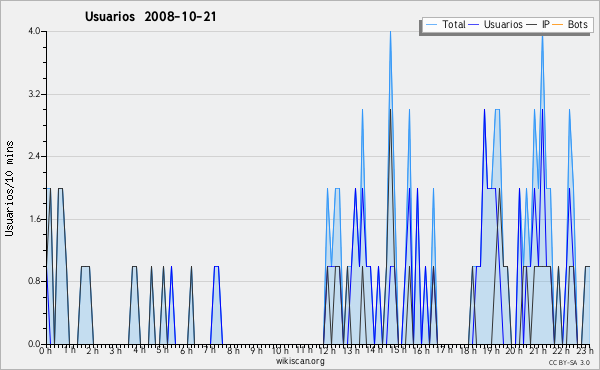600x370 pixels.
Task: Click the Total peak before 15 h
Action: coord(390,32)
